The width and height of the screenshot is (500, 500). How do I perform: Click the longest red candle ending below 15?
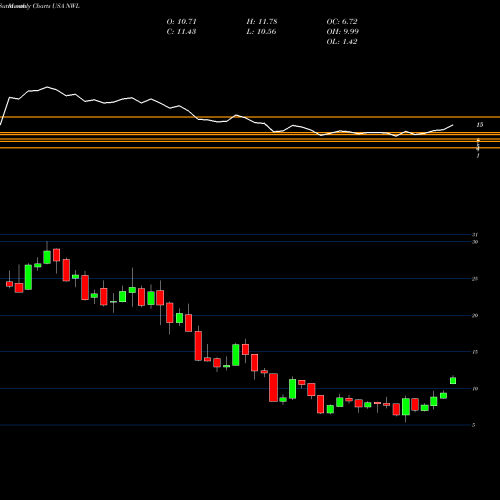coord(198,346)
